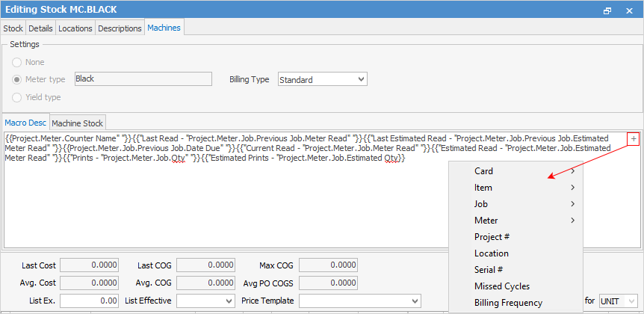
Task: Close the Editing Stock window
Action: tap(630, 10)
